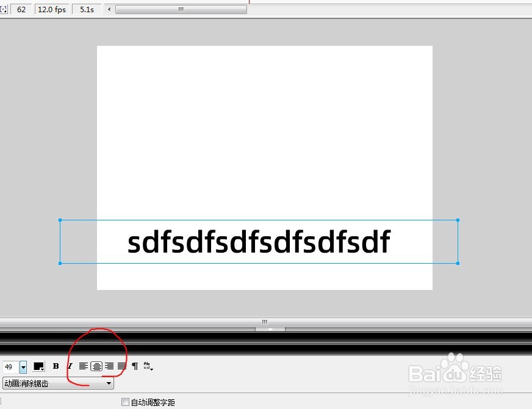The image size is (532, 409).
Task: Open the 动画消除锯齿 anti-alias dropdown
Action: point(107,383)
